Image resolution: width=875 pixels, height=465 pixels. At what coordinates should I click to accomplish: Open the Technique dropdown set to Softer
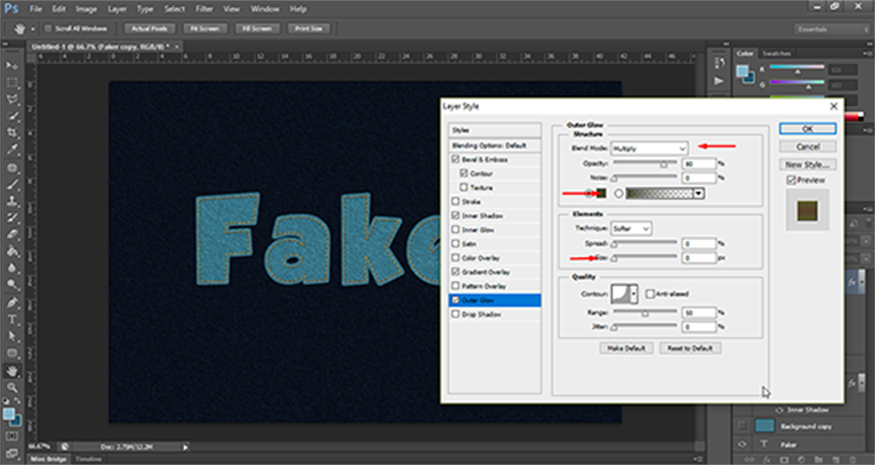(631, 228)
